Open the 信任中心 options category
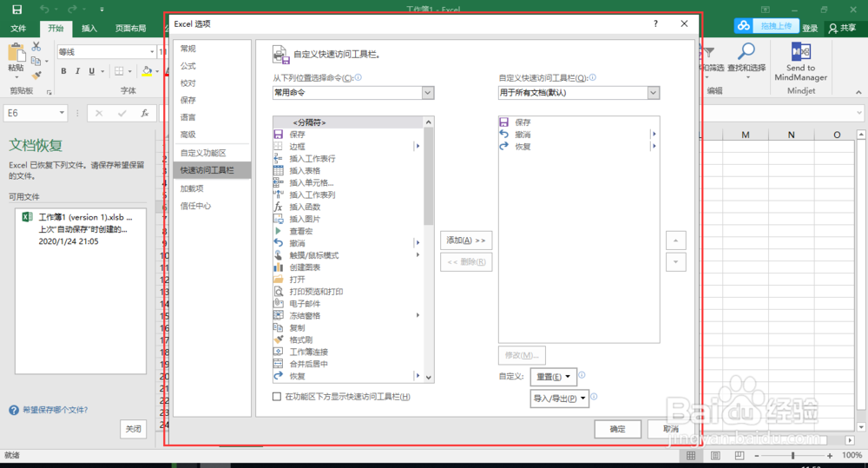The image size is (868, 468). [x=195, y=206]
